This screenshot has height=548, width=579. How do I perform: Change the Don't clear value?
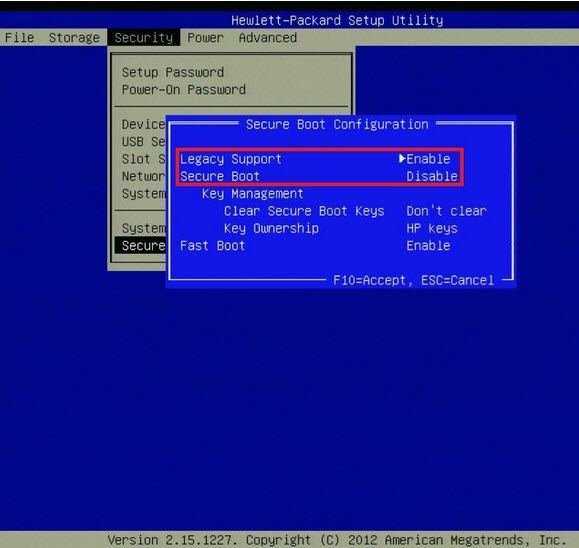pyautogui.click(x=446, y=211)
